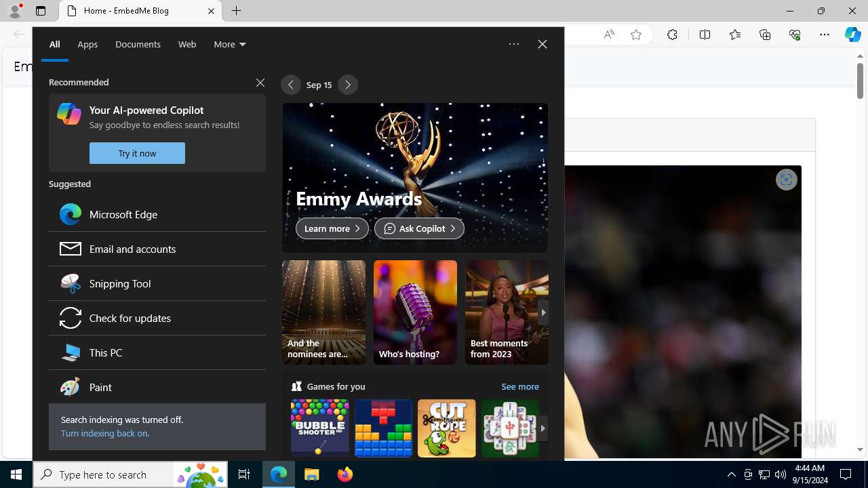
Task: Switch to the Web search tab
Action: click(x=187, y=44)
